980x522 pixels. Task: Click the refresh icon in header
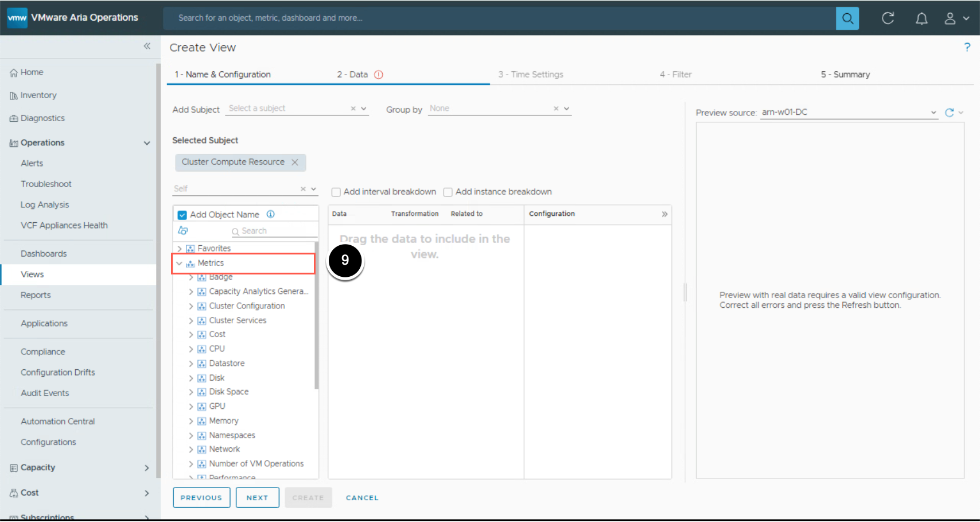click(x=888, y=18)
